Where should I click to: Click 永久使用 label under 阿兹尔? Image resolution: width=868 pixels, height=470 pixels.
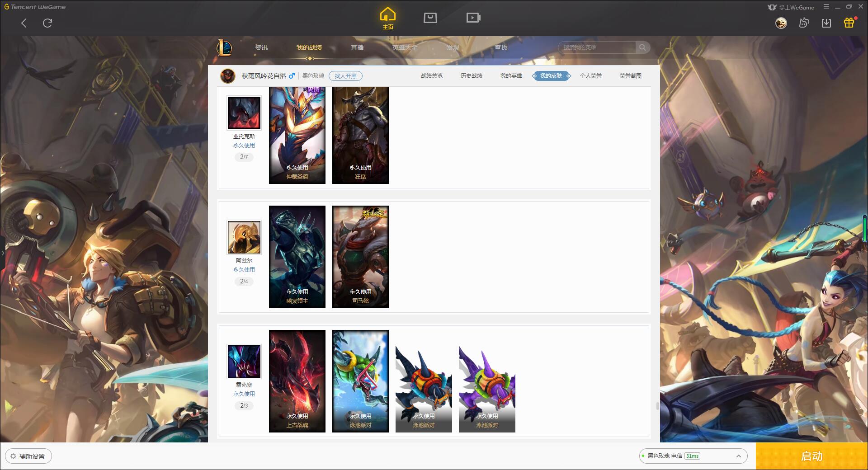pos(244,270)
